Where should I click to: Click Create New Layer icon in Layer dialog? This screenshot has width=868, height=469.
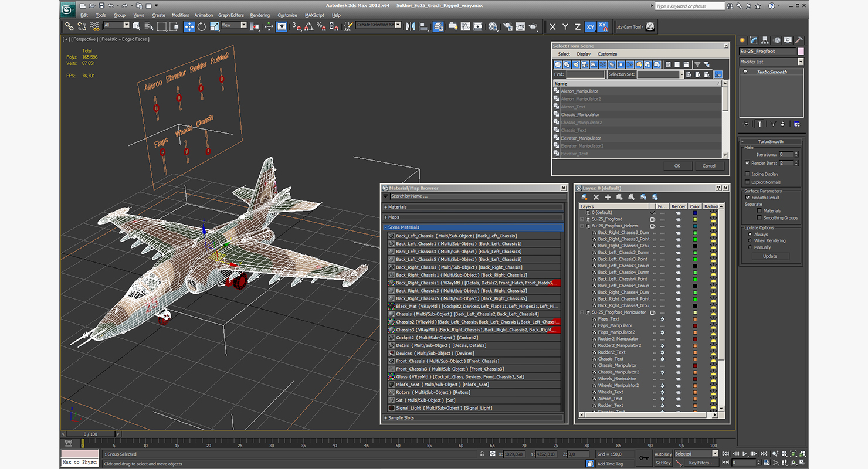(585, 198)
